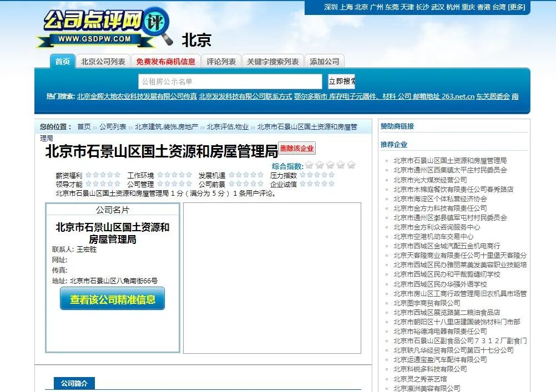The width and height of the screenshot is (556, 392).
Task: Open the 添加公司 tab
Action: pos(324,61)
